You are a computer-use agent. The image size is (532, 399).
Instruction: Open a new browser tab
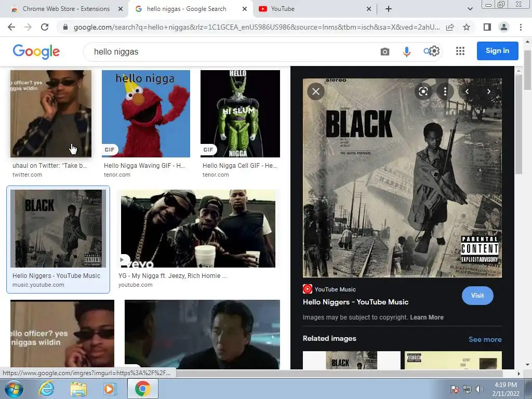click(389, 9)
